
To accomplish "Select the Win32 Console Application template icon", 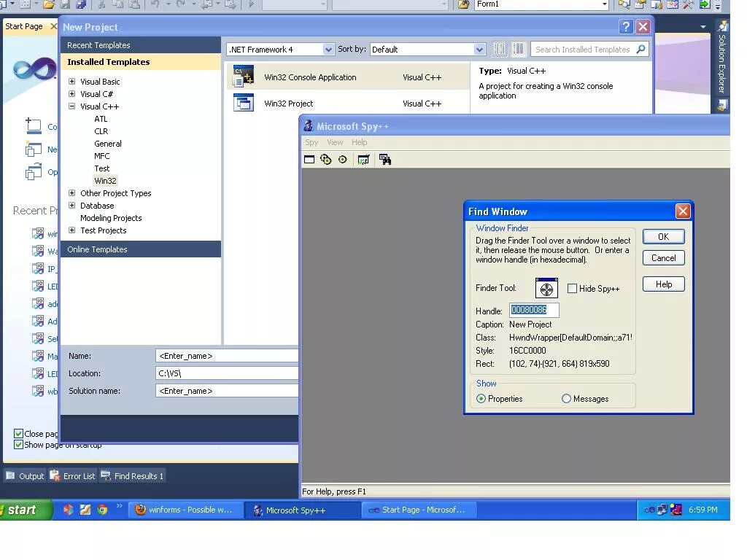I will pos(244,77).
